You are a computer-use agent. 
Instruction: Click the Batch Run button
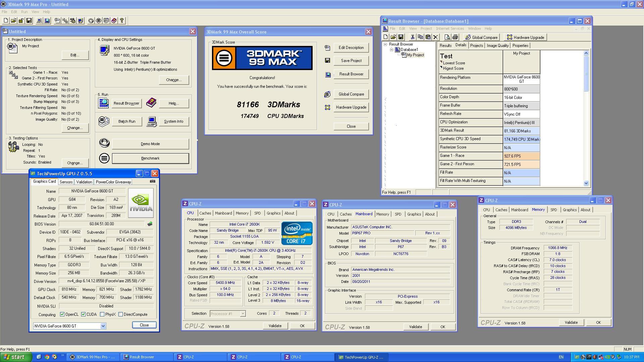[x=126, y=121]
